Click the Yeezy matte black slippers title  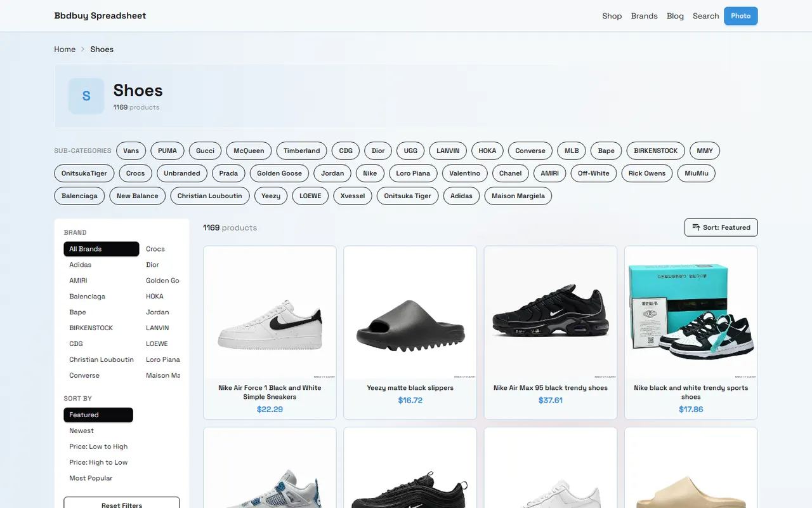click(410, 388)
